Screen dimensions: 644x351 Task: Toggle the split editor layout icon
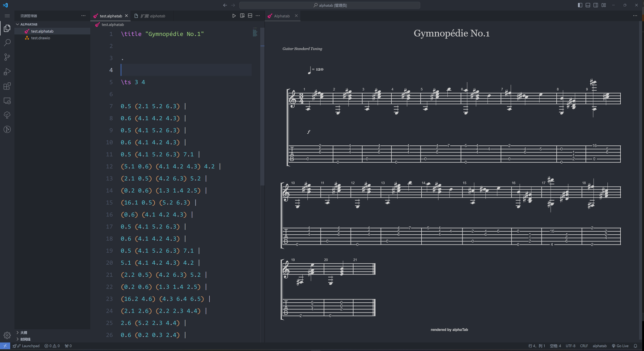tap(250, 15)
